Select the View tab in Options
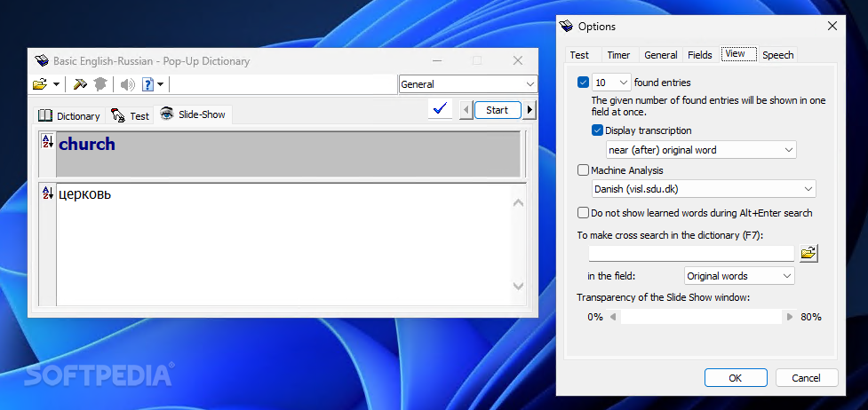The height and width of the screenshot is (410, 868). (738, 53)
